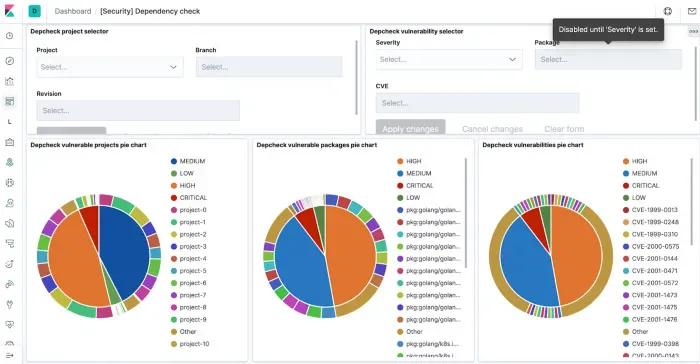Click CRITICAL color dot in vulnerabilities legend

(626, 185)
